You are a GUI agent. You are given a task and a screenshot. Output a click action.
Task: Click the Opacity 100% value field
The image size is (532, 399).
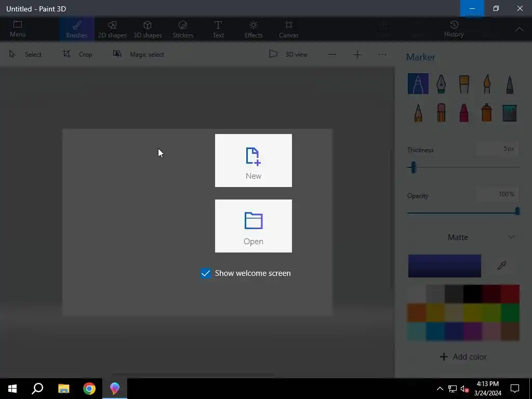point(497,194)
